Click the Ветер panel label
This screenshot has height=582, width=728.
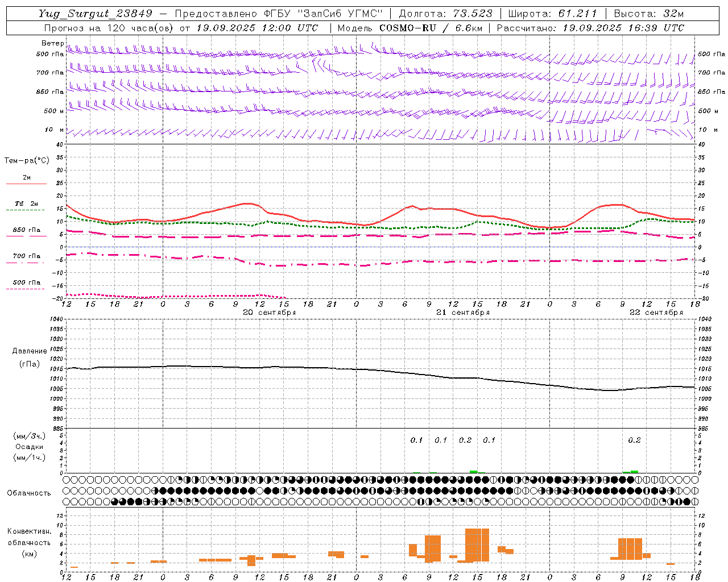[x=53, y=43]
